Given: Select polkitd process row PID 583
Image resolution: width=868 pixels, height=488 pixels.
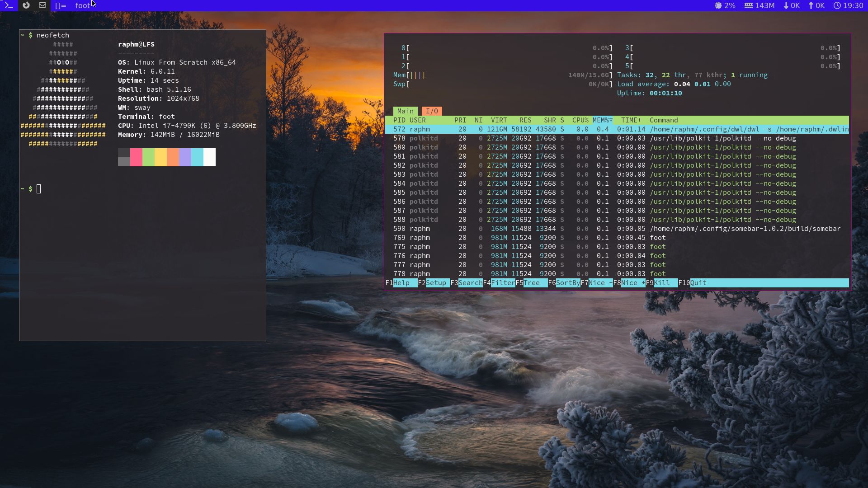Looking at the screenshot, I should click(x=617, y=174).
